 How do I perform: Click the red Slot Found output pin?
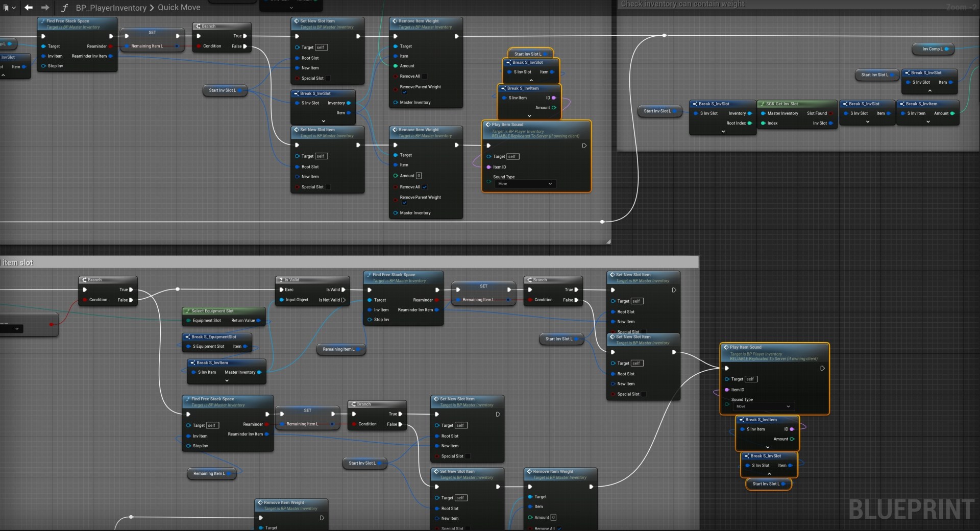tap(830, 113)
